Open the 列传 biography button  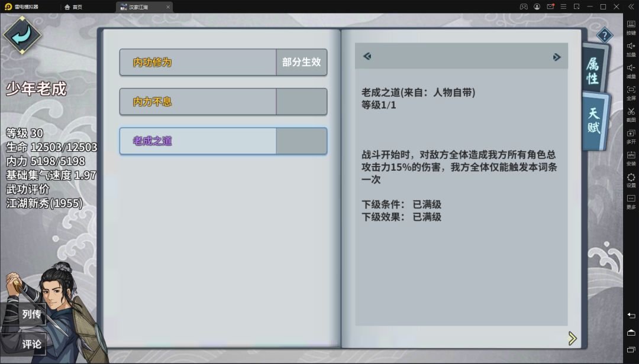tap(24, 314)
